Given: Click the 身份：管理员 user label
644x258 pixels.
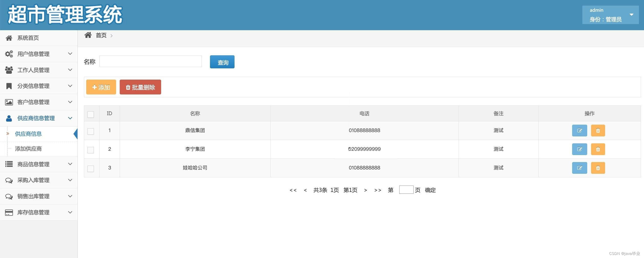Looking at the screenshot, I should click(606, 19).
